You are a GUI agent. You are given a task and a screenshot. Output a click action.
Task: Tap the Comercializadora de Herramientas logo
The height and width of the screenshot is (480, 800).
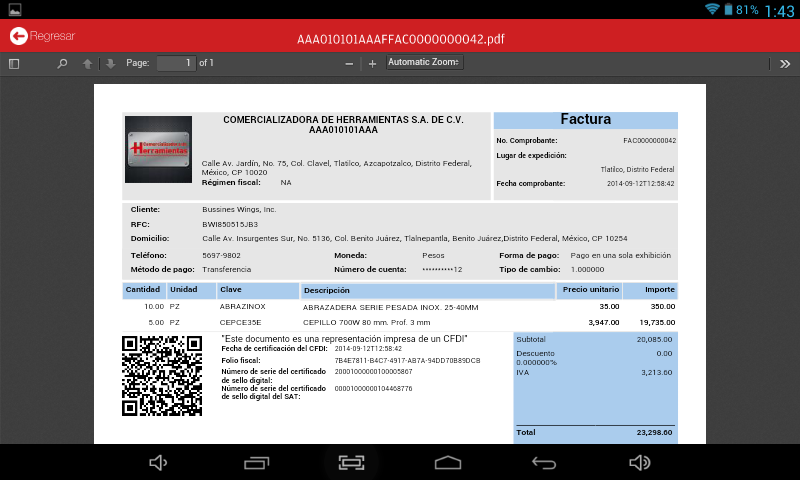click(159, 149)
